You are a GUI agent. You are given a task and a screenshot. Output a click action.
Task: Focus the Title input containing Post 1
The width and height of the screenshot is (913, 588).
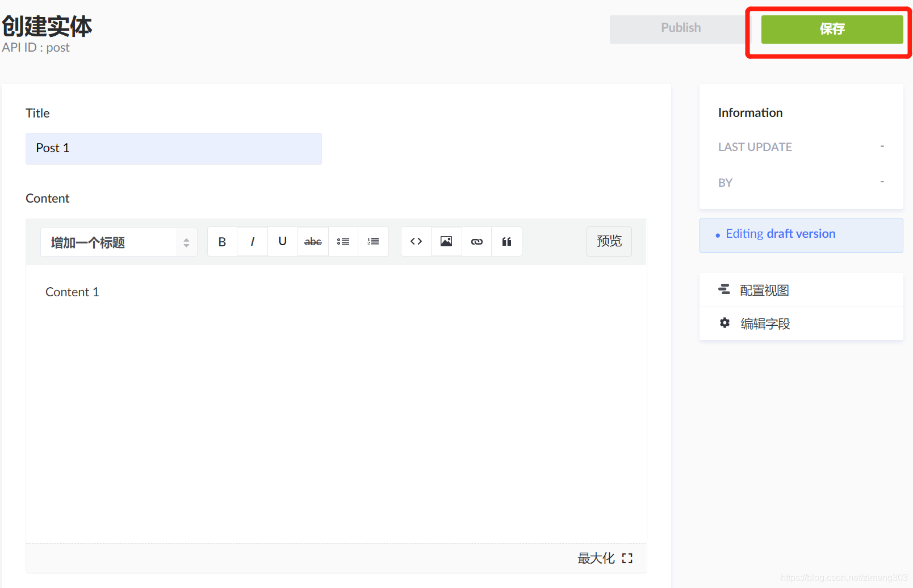pos(174,149)
